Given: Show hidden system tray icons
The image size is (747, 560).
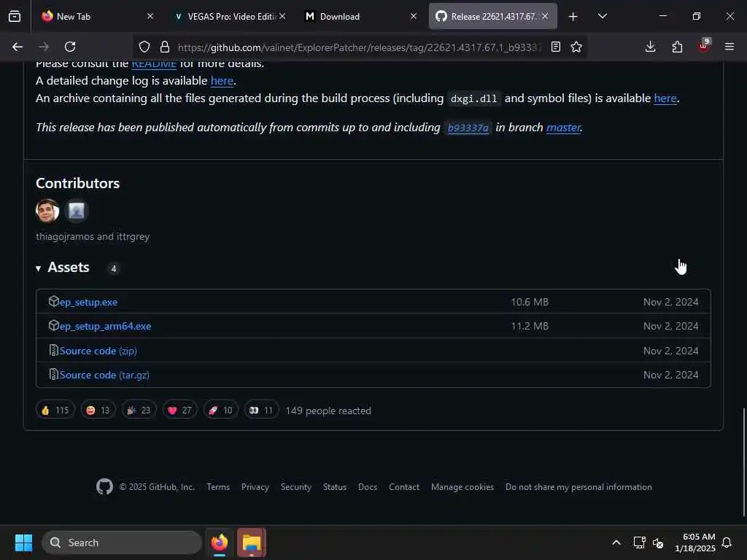Looking at the screenshot, I should point(616,542).
